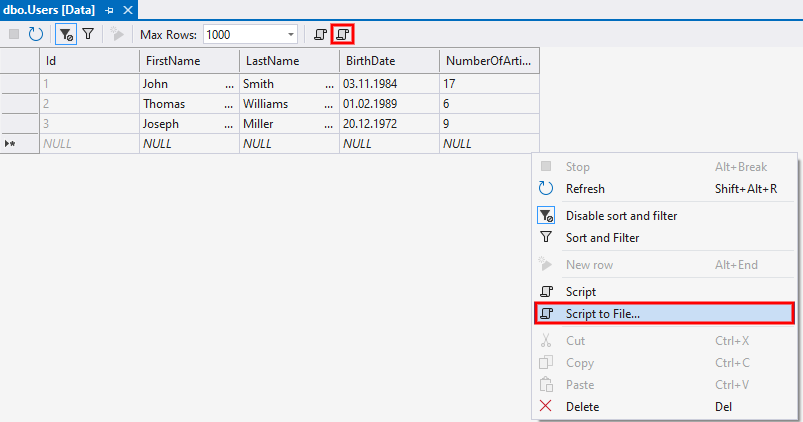
Task: Choose Stop in the context menu
Action: click(664, 167)
